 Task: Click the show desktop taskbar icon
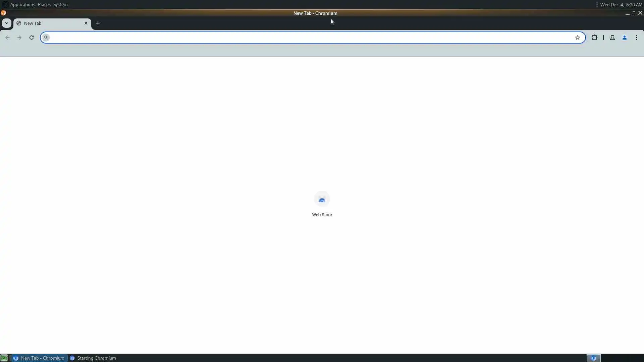(x=4, y=358)
